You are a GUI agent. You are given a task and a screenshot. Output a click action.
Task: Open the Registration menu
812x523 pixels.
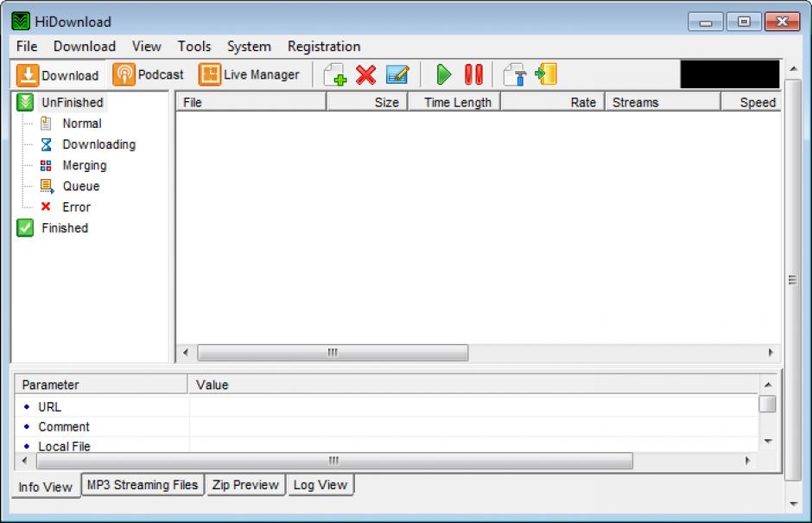pyautogui.click(x=324, y=47)
